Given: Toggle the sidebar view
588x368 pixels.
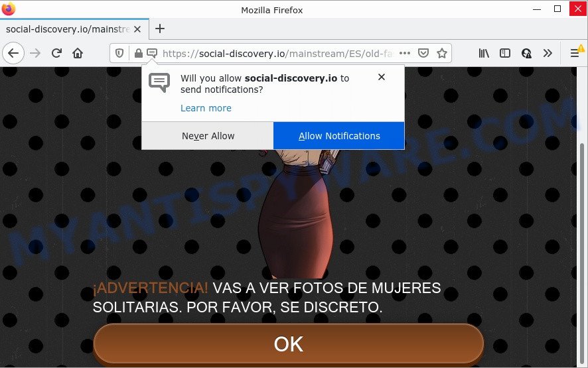Looking at the screenshot, I should click(505, 53).
